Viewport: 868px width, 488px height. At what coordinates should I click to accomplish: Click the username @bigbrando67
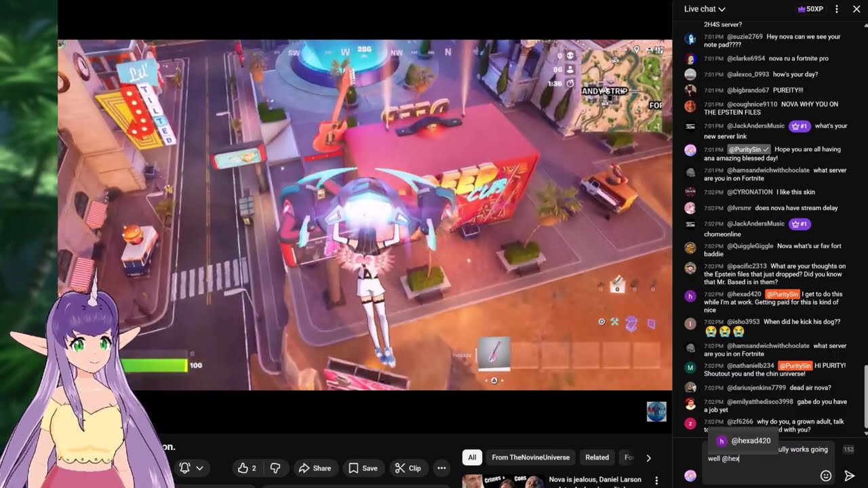click(x=748, y=90)
